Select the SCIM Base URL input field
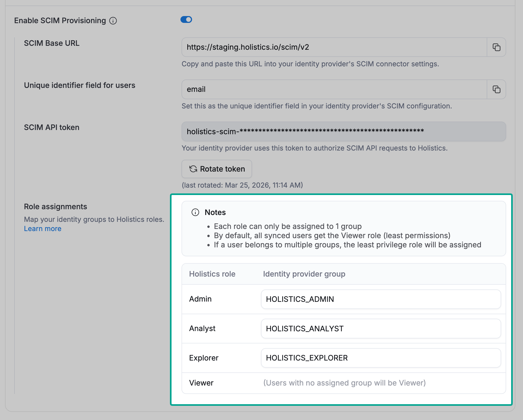 tap(334, 47)
